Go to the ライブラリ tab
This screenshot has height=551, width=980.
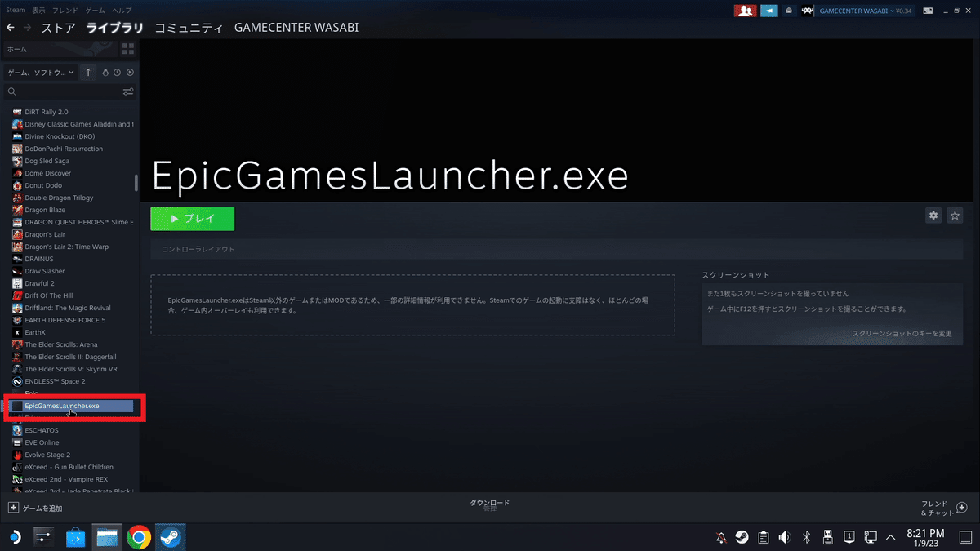(115, 28)
